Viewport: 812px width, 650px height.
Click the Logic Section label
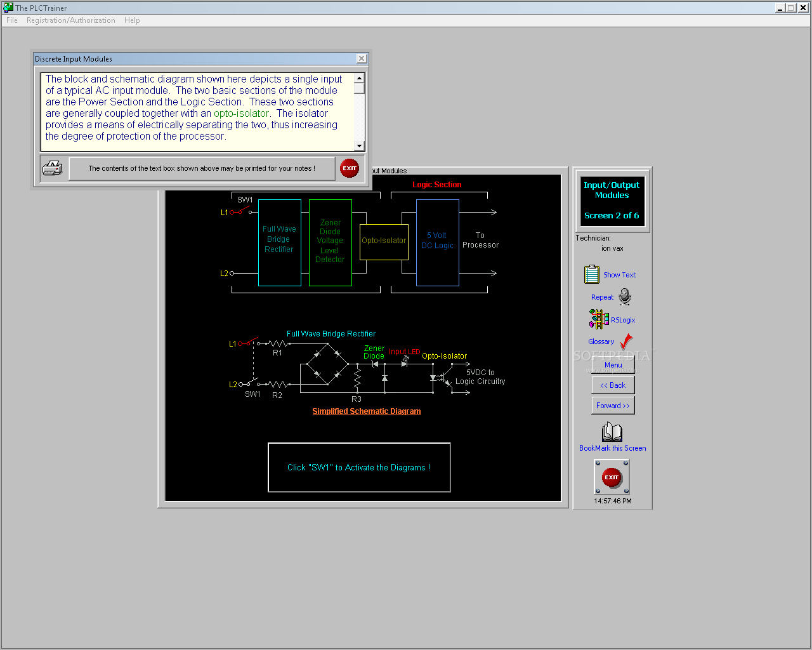tap(437, 185)
